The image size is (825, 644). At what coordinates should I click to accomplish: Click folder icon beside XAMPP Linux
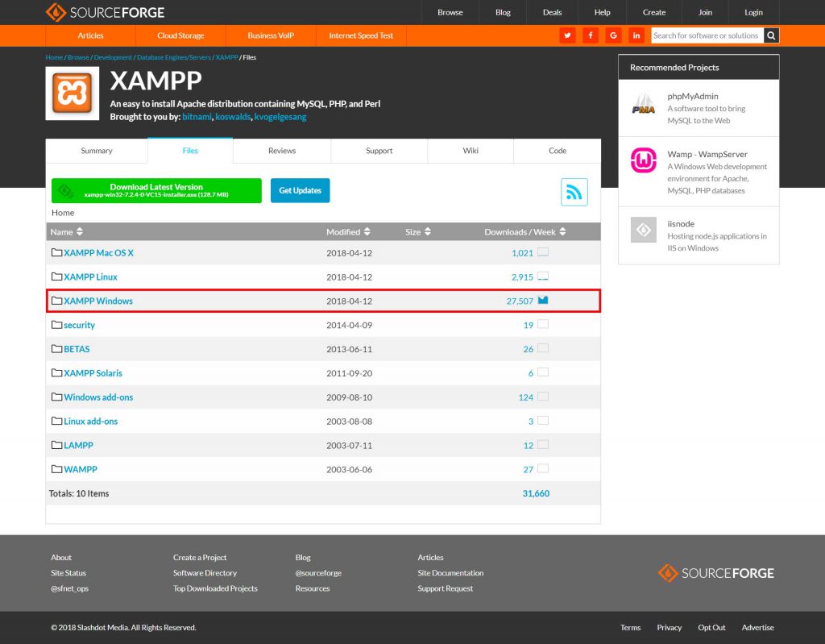[57, 276]
